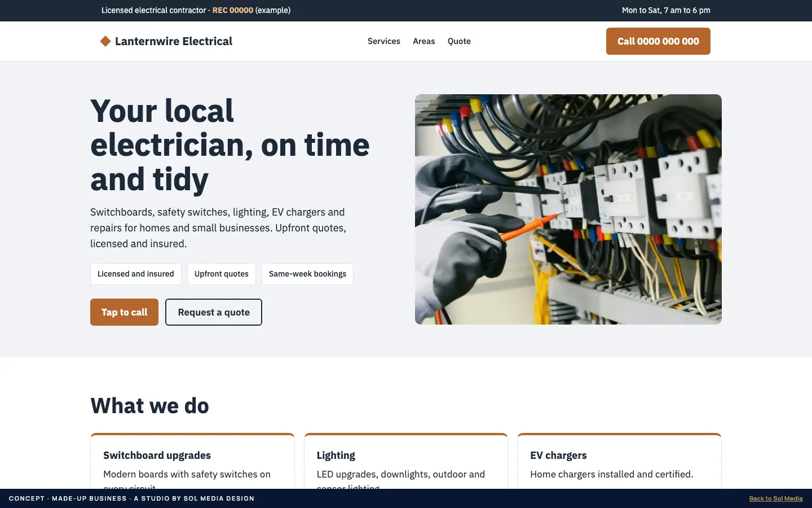The width and height of the screenshot is (812, 508).
Task: Click the Licensed electrical contractor text
Action: click(153, 10)
